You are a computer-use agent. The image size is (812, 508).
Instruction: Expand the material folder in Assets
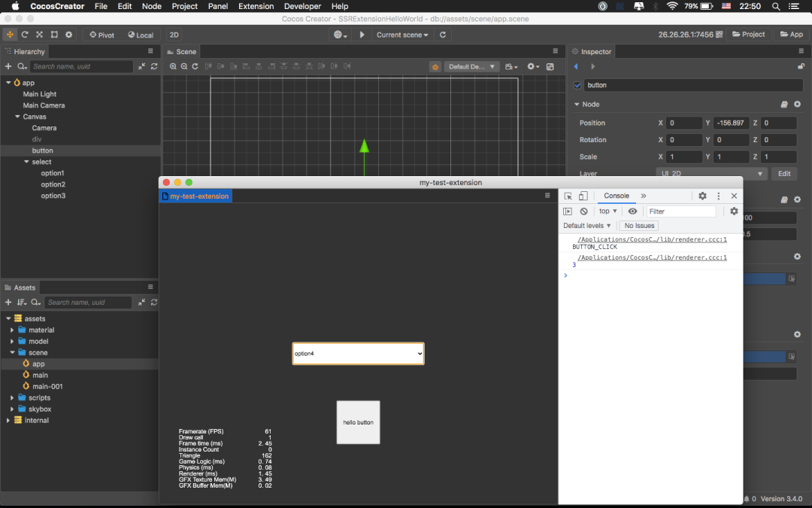(x=12, y=330)
